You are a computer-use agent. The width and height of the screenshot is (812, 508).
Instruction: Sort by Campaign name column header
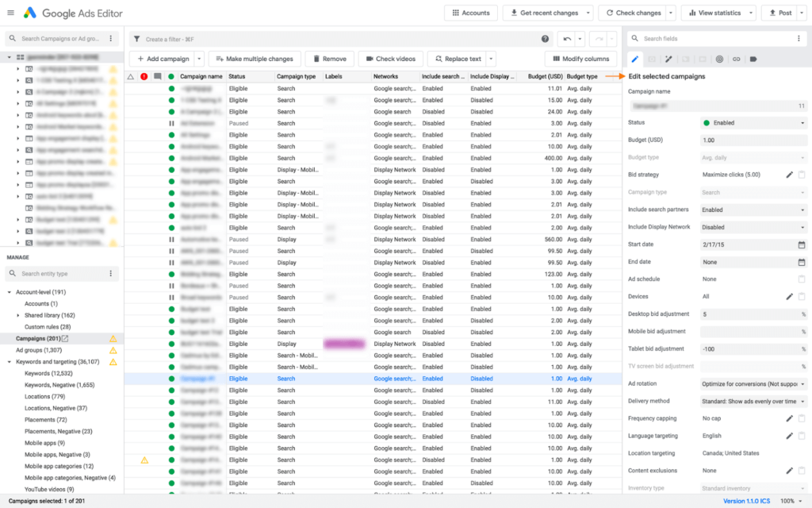(x=201, y=77)
